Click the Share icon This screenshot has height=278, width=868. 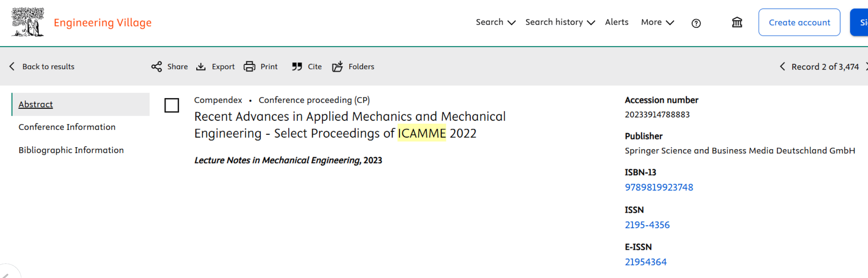tap(156, 66)
